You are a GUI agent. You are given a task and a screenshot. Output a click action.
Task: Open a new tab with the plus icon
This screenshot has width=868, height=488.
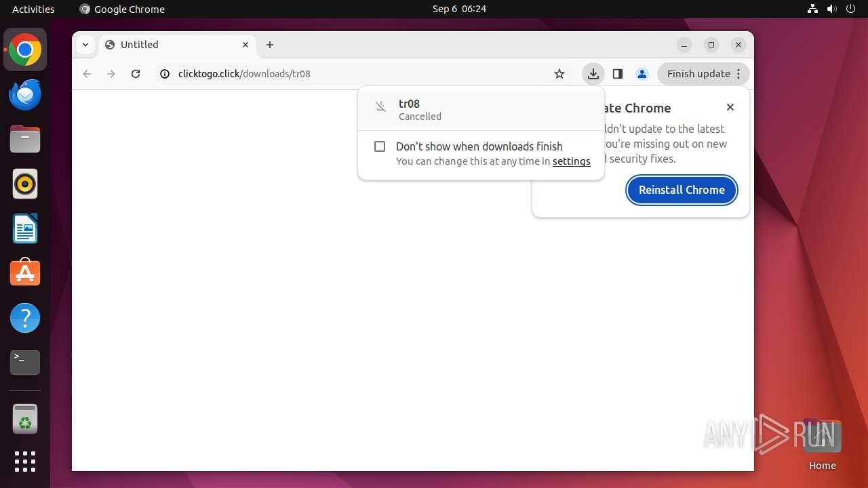(270, 45)
